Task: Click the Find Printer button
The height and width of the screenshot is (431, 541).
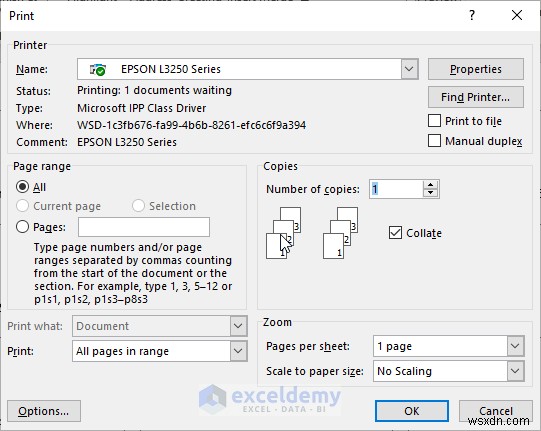Action: 476,97
